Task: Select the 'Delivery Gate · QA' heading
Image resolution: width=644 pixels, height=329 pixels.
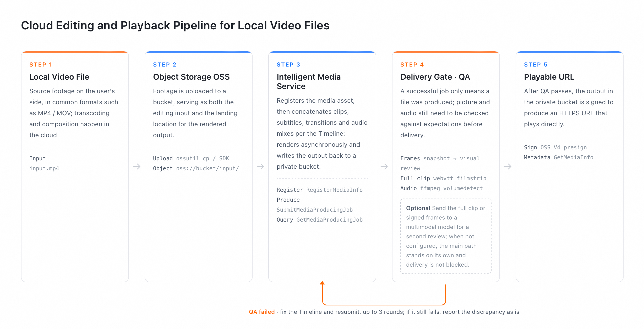Action: click(435, 77)
